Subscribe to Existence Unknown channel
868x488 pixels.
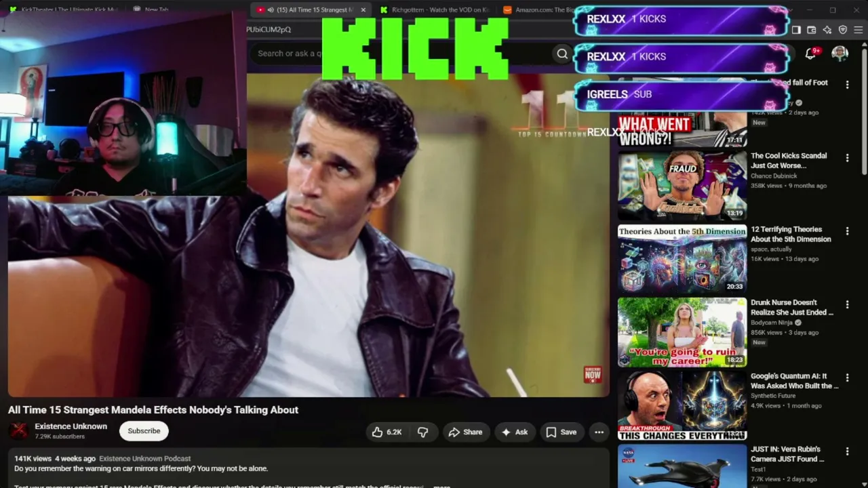click(144, 431)
